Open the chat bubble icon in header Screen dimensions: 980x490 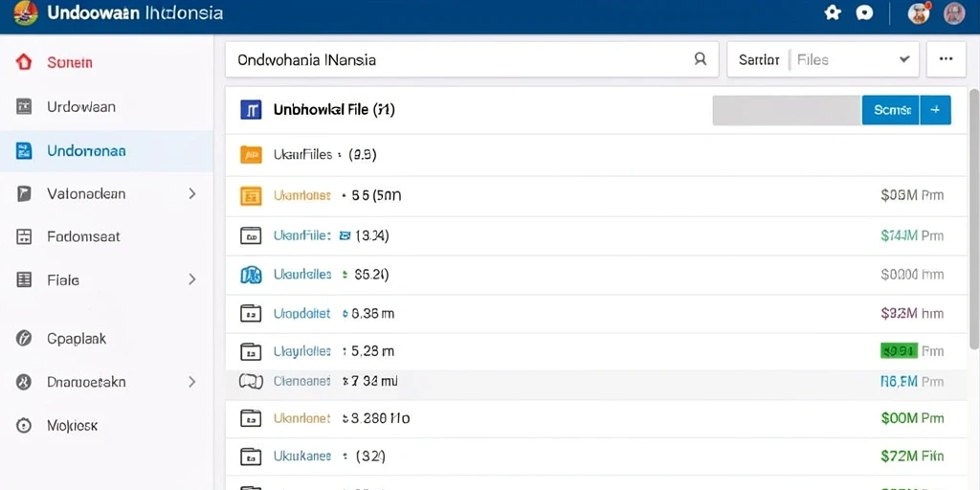(864, 12)
